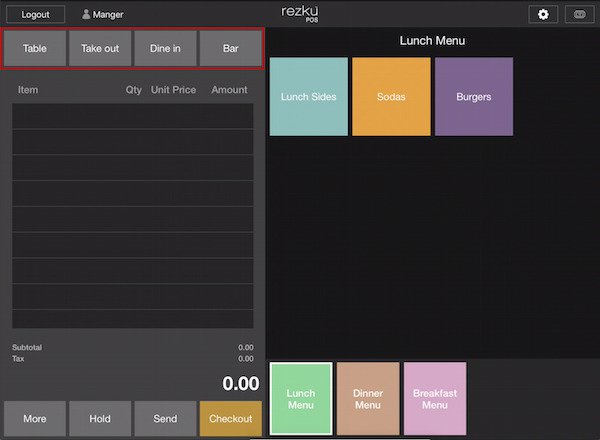Viewport: 600px width, 440px height.
Task: Click the Qty column header
Action: click(x=134, y=90)
